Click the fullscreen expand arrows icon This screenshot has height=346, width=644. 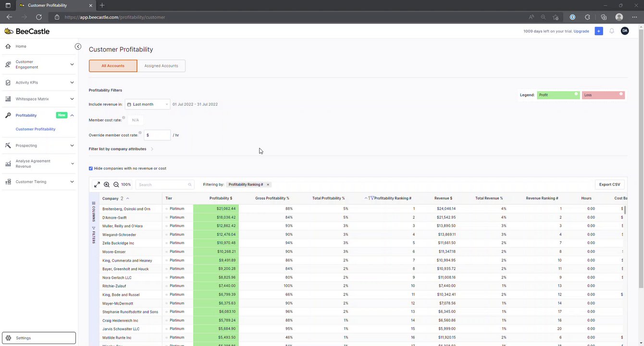97,185
